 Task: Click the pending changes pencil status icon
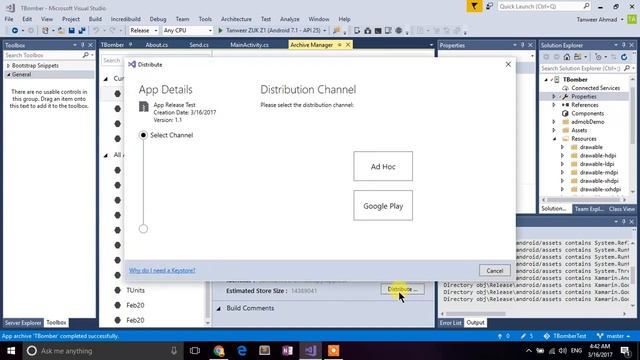pos(527,336)
